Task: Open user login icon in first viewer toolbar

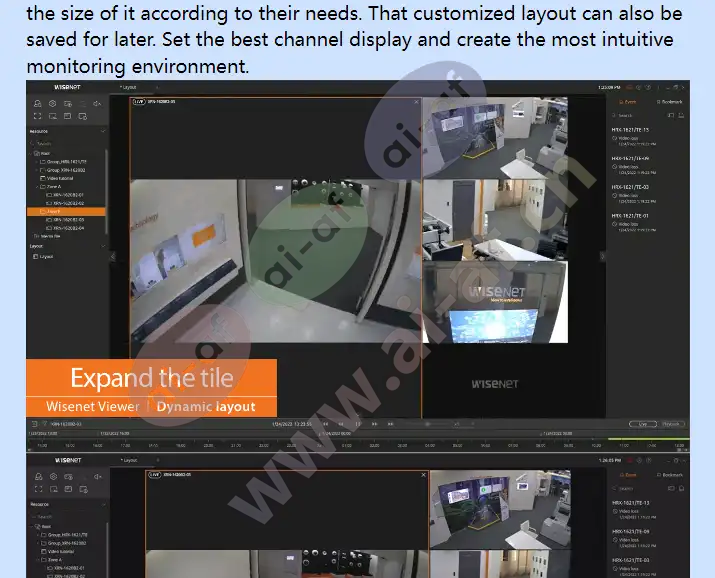Action: click(38, 103)
